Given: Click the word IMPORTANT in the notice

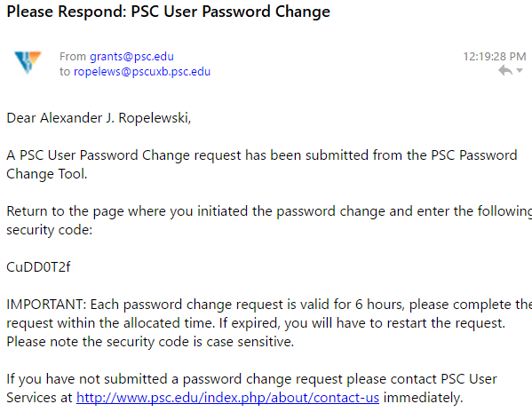Looking at the screenshot, I should 46,305.
